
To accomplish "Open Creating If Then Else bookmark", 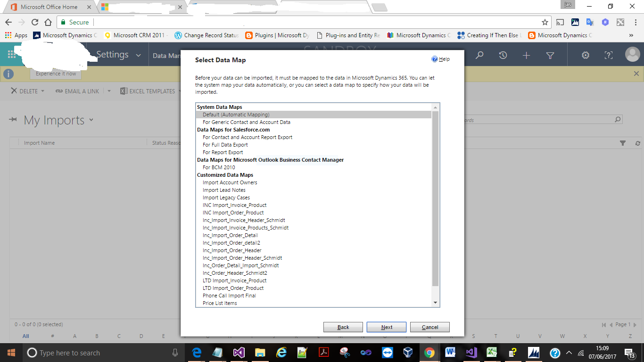I will [x=490, y=35].
